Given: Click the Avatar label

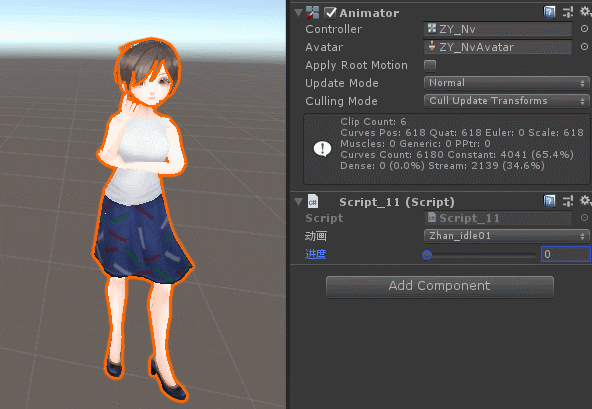Looking at the screenshot, I should click(x=324, y=47).
